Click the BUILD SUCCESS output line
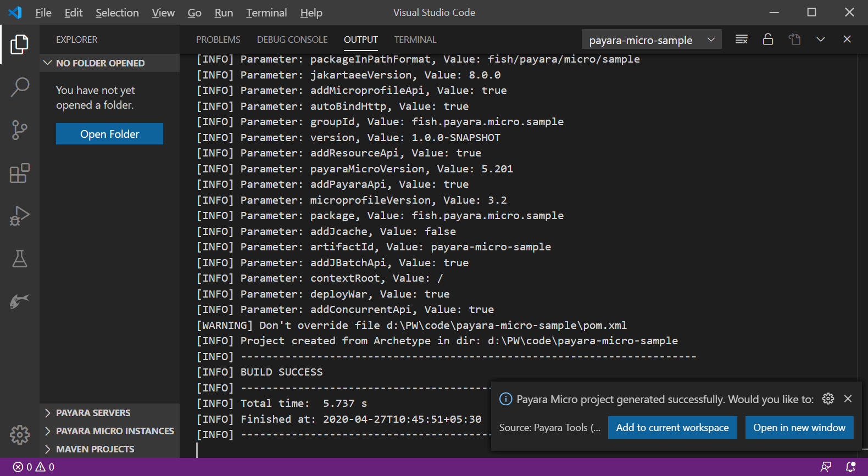Screen dimensions: 868x476 (260, 372)
